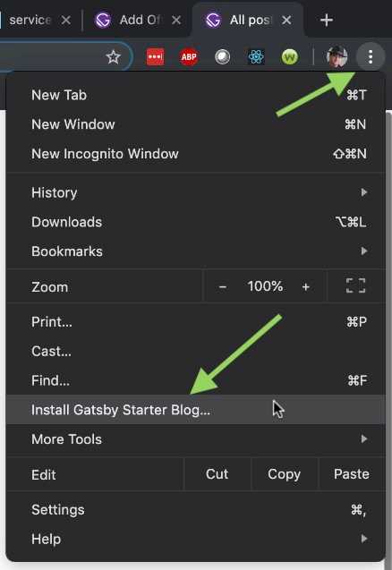This screenshot has height=570, width=392.
Task: Decrease zoom with the minus button
Action: 223,287
